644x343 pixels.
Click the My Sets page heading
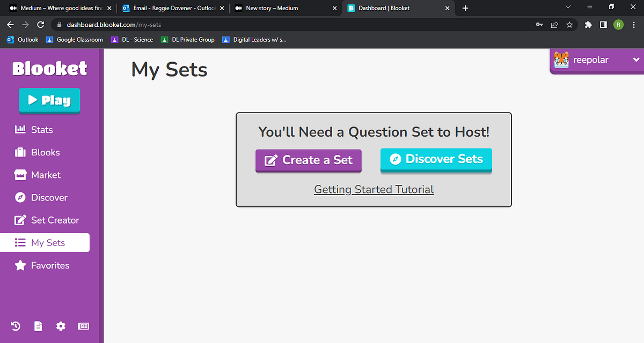click(x=169, y=70)
